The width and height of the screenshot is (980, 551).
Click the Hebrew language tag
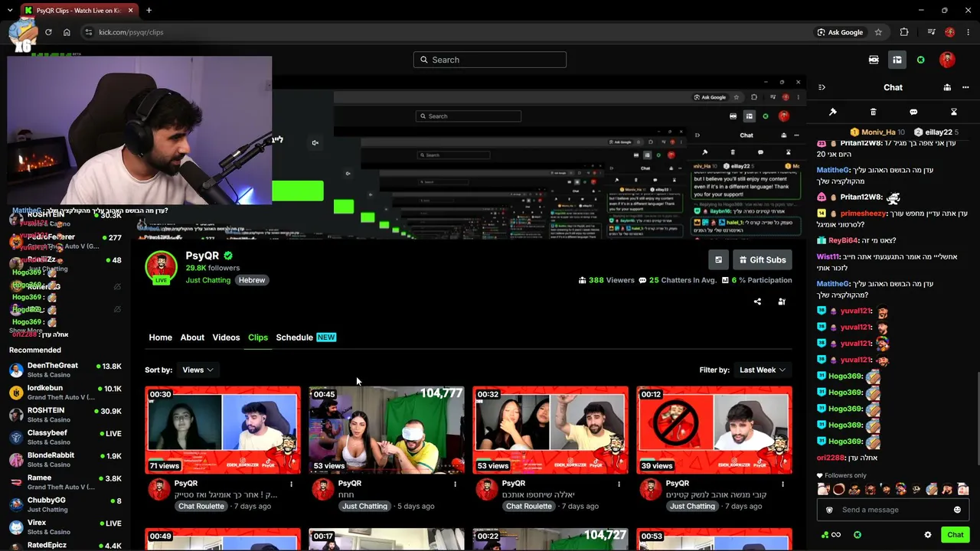[x=252, y=280]
